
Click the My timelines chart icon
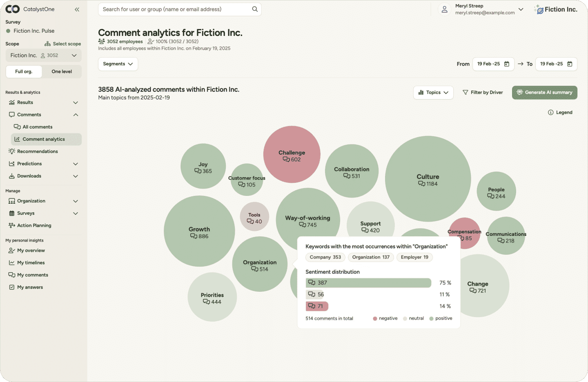[x=12, y=263]
